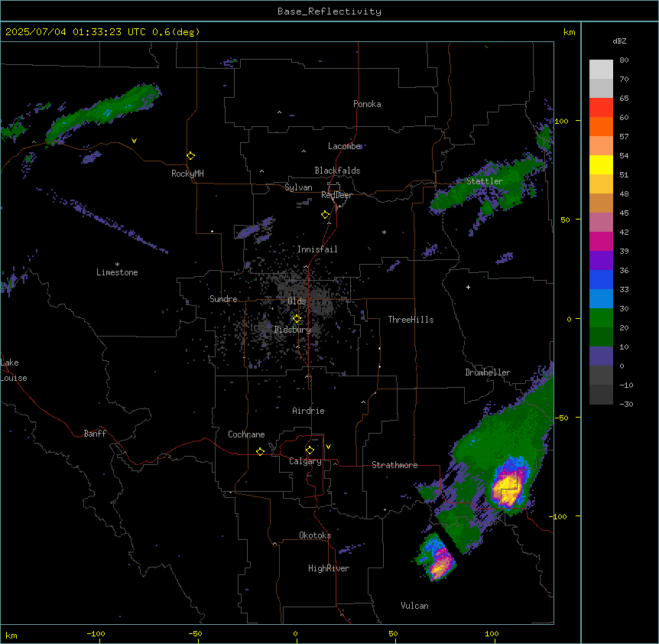Click the 80 value in the dBZ legend
659x644 pixels.
coord(624,60)
